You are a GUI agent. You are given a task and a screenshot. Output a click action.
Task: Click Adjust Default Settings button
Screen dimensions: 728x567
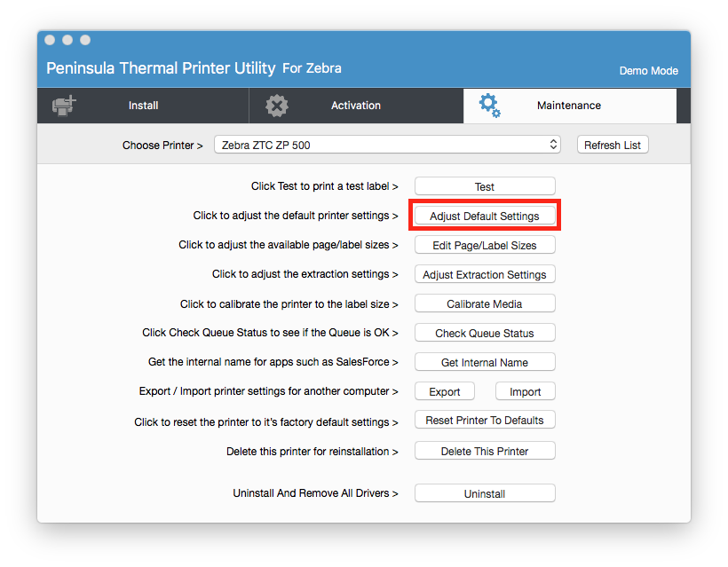pos(485,216)
